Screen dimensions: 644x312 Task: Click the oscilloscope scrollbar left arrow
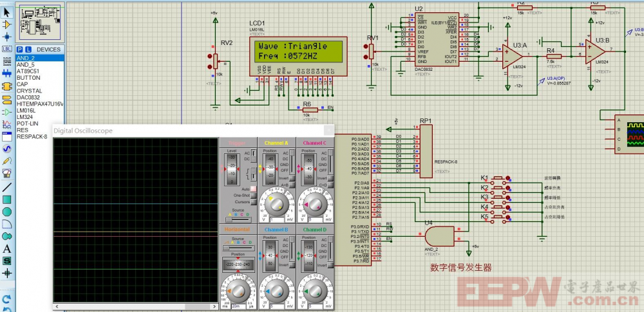(x=56, y=306)
